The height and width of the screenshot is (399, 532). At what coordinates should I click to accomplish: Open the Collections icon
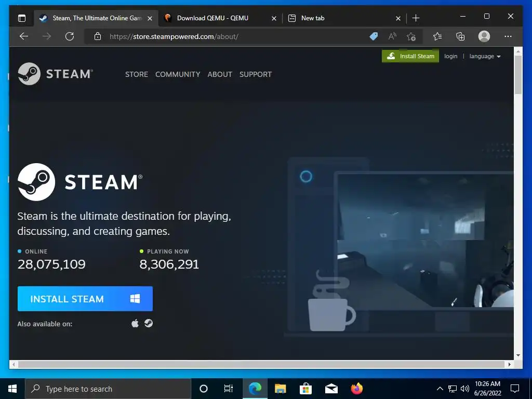[460, 36]
